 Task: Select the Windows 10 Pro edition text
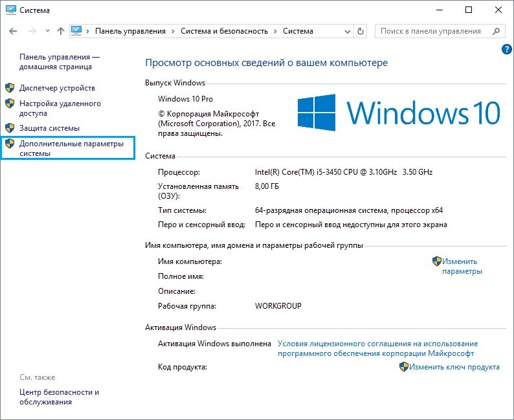185,99
